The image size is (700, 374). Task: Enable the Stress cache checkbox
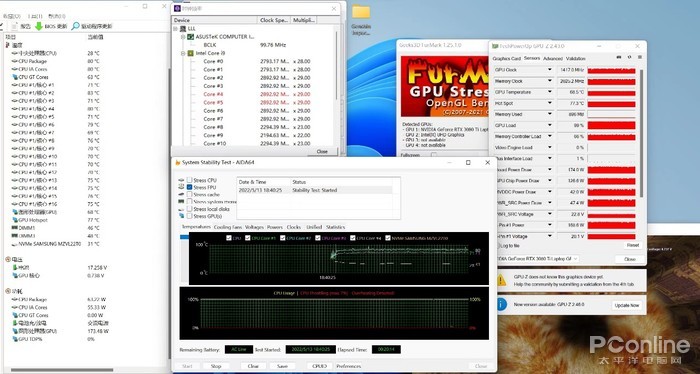pyautogui.click(x=189, y=195)
